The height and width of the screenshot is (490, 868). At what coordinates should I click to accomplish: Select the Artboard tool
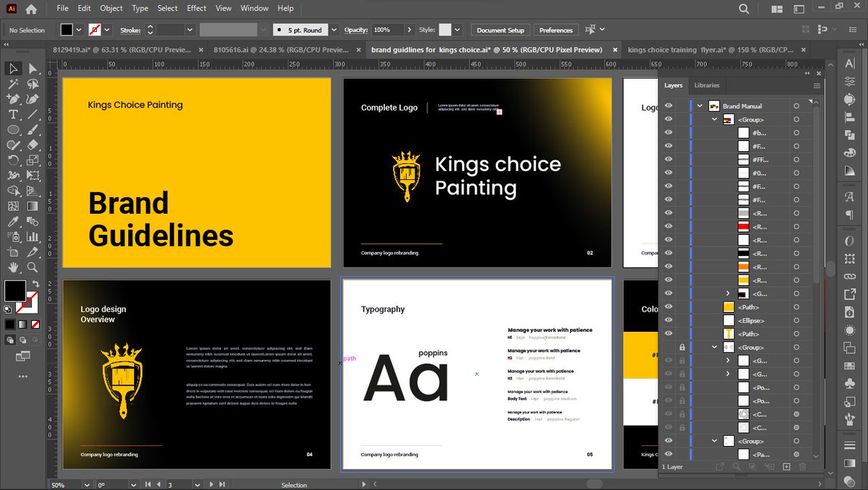(x=13, y=252)
